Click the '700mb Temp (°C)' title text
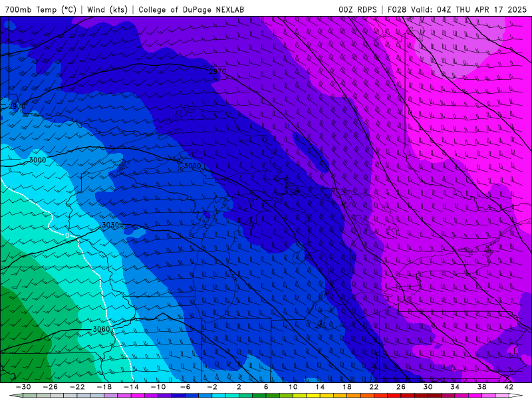The height and width of the screenshot is (399, 532). point(41,9)
